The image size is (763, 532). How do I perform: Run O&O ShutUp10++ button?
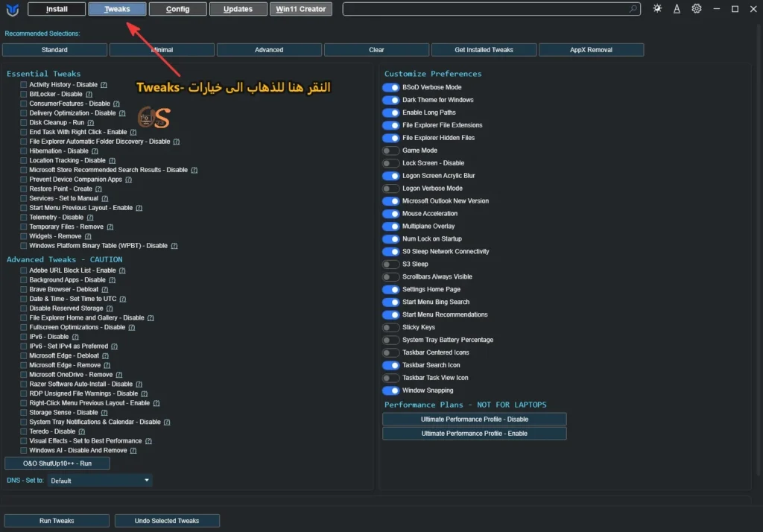pos(57,463)
